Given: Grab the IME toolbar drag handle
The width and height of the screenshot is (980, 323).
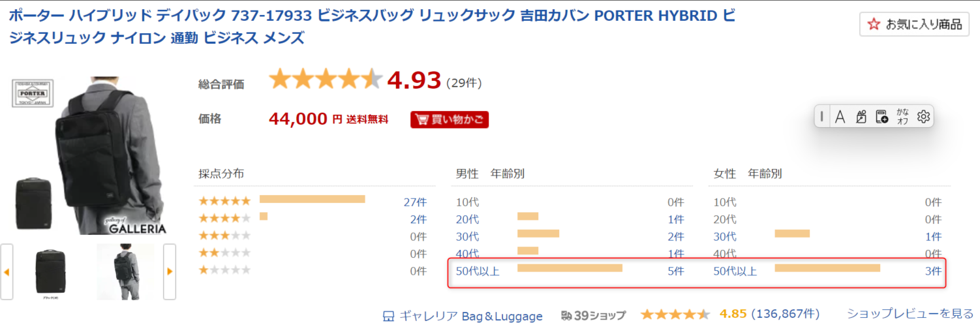Looking at the screenshot, I should point(821,117).
